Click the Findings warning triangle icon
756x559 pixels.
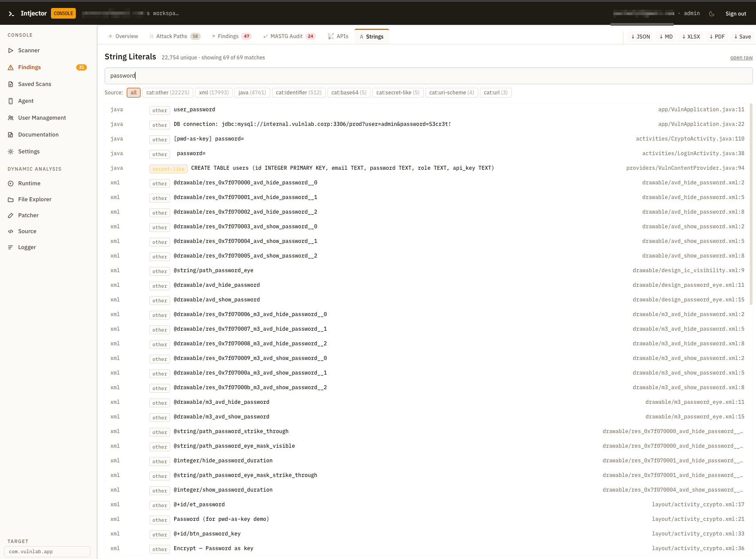point(11,67)
